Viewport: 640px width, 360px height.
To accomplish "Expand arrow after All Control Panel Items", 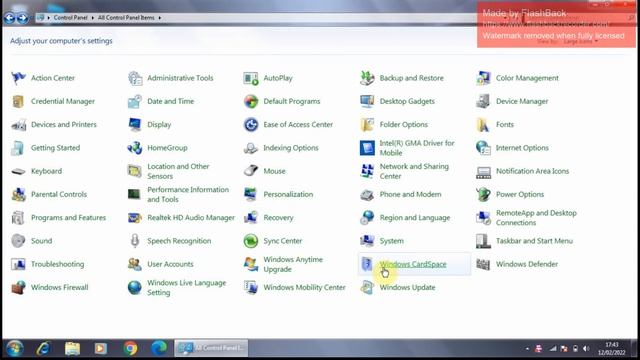I will coord(160,18).
